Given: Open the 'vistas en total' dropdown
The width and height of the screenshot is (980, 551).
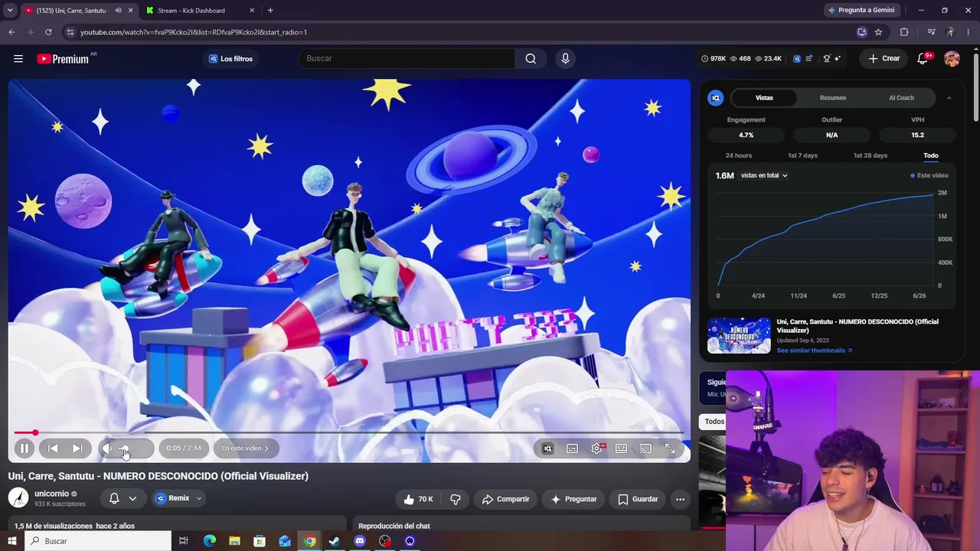Looking at the screenshot, I should coord(764,175).
